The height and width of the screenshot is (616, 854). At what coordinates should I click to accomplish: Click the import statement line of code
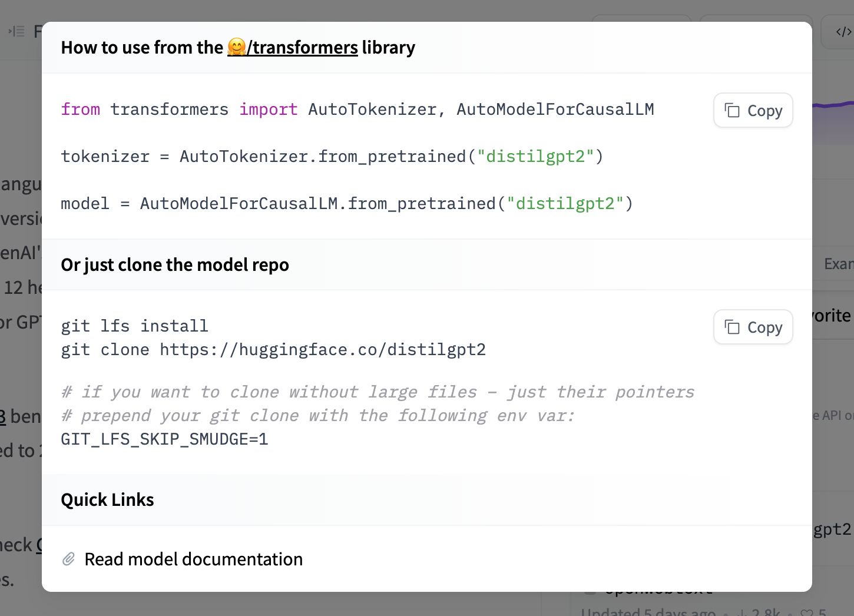357,110
